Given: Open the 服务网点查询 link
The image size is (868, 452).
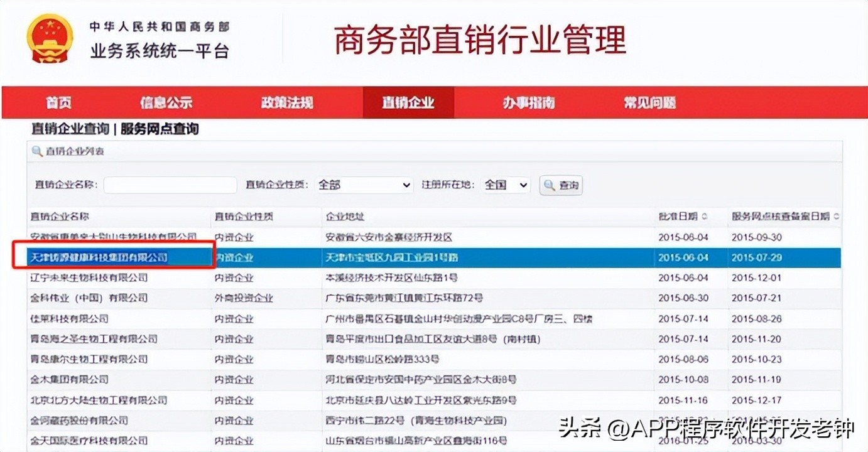Looking at the screenshot, I should coord(160,129).
